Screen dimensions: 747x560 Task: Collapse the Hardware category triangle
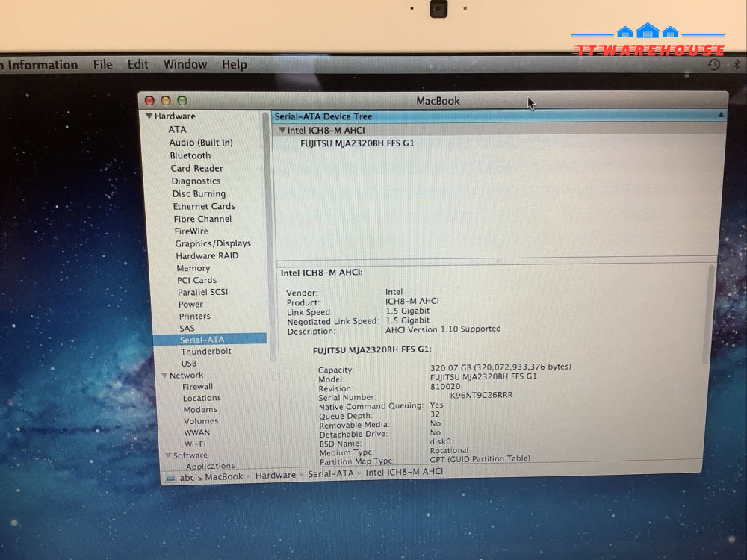click(149, 116)
